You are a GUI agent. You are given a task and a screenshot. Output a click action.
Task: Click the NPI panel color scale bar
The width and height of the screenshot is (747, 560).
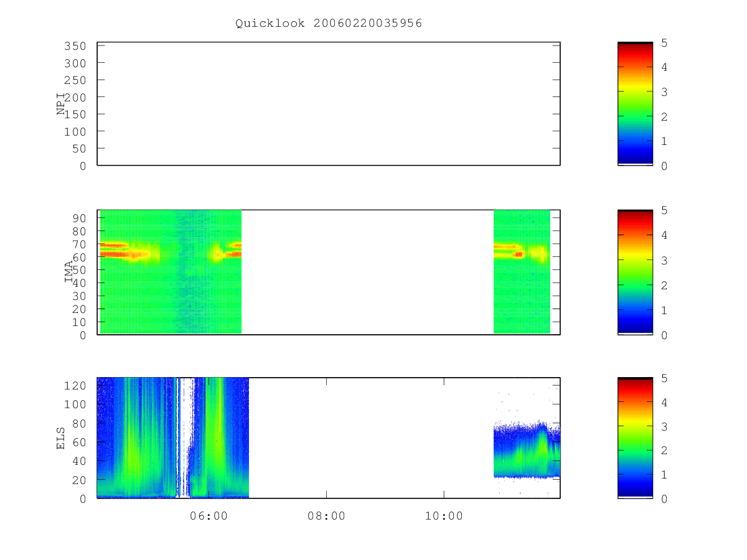click(x=635, y=104)
